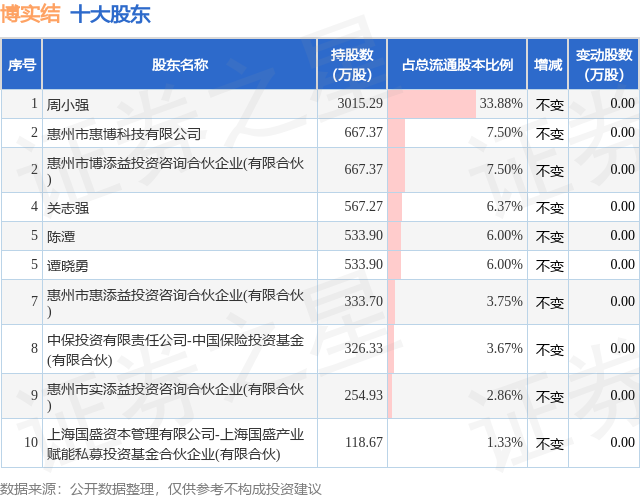Select the 股东名称 column header
The width and height of the screenshot is (640, 498).
pos(180,64)
